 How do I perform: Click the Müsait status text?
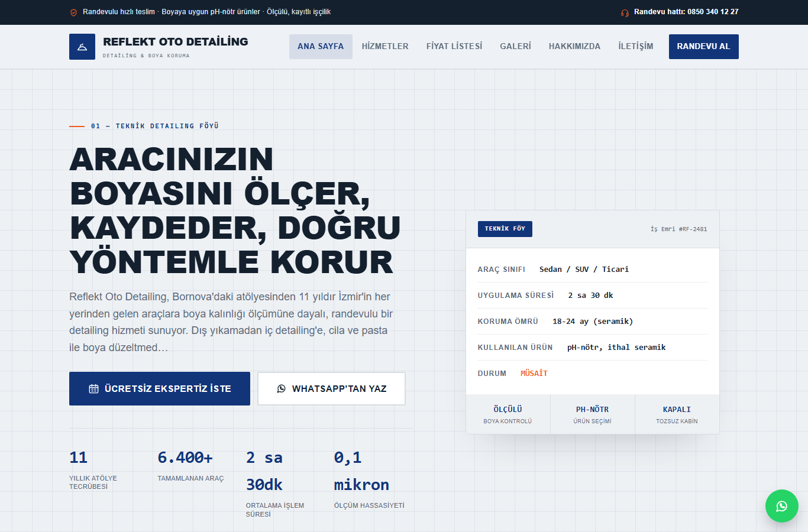pos(534,374)
